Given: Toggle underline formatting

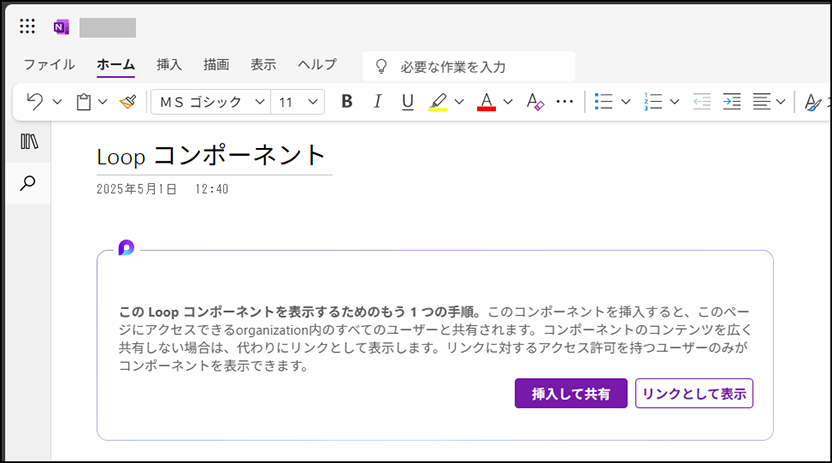Looking at the screenshot, I should [x=408, y=101].
